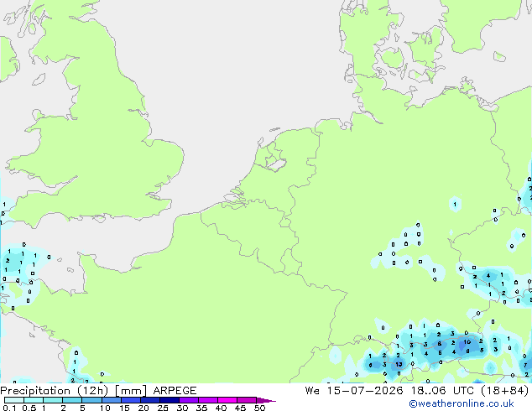Open the weatheronline.co.uk copyright link
This screenshot has width=532, height=411.
(x=462, y=403)
